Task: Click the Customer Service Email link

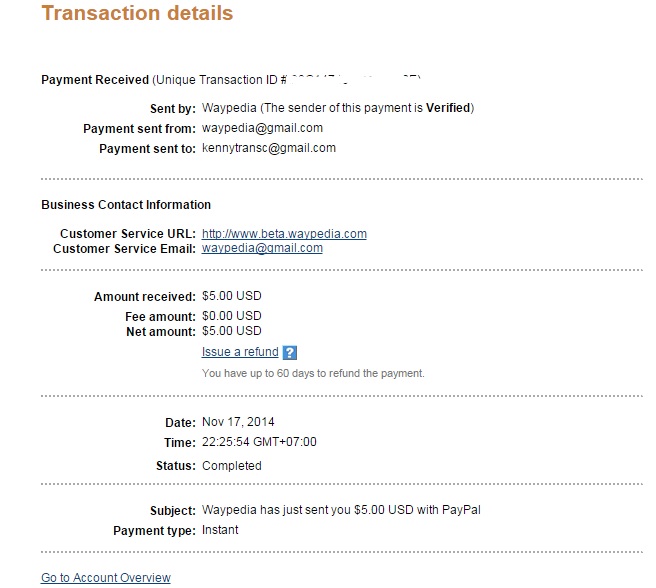Action: tap(262, 248)
